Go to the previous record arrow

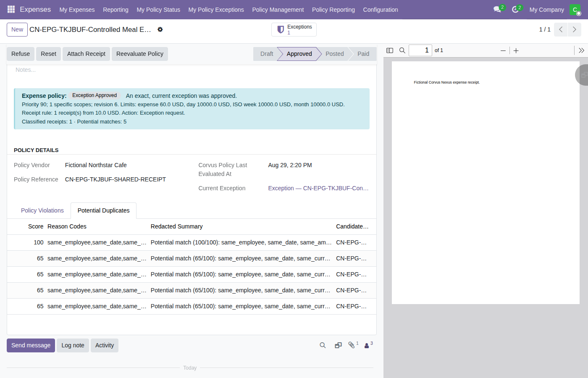(x=561, y=29)
